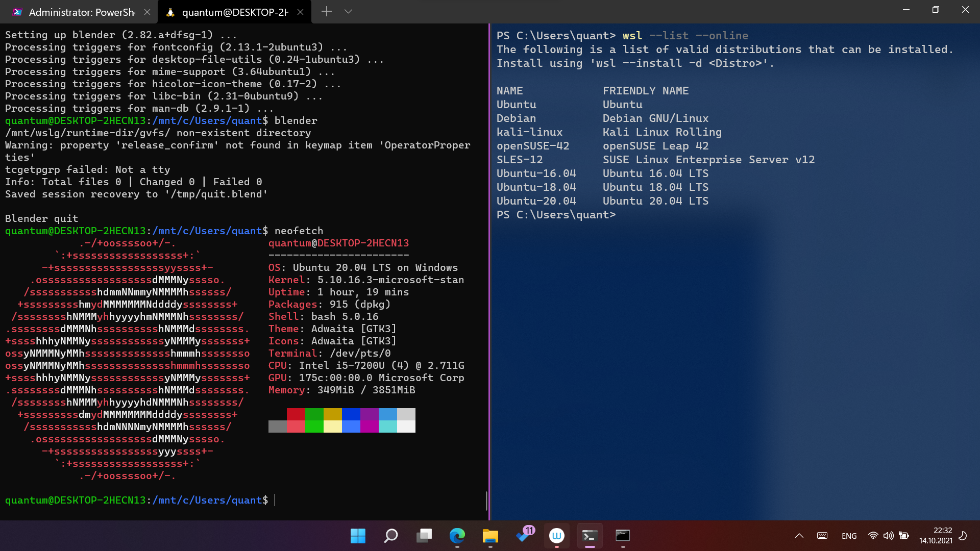Click 'Shell: bash 5.0.16' line
Screen dimensions: 980x551
coord(323,317)
